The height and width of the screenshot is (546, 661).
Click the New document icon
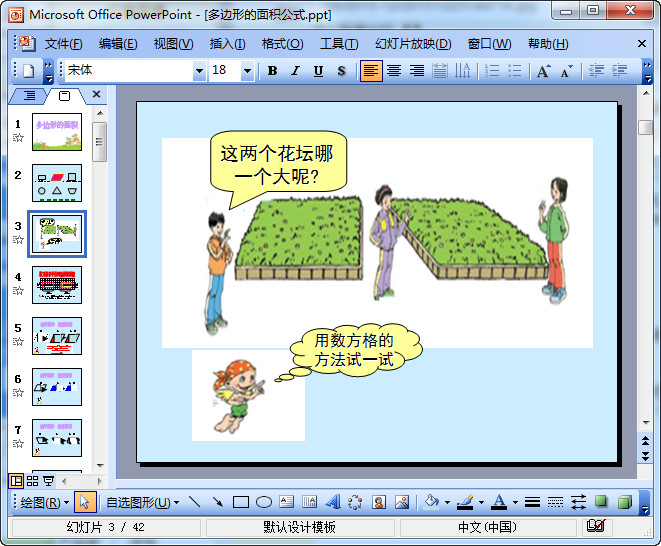click(28, 71)
